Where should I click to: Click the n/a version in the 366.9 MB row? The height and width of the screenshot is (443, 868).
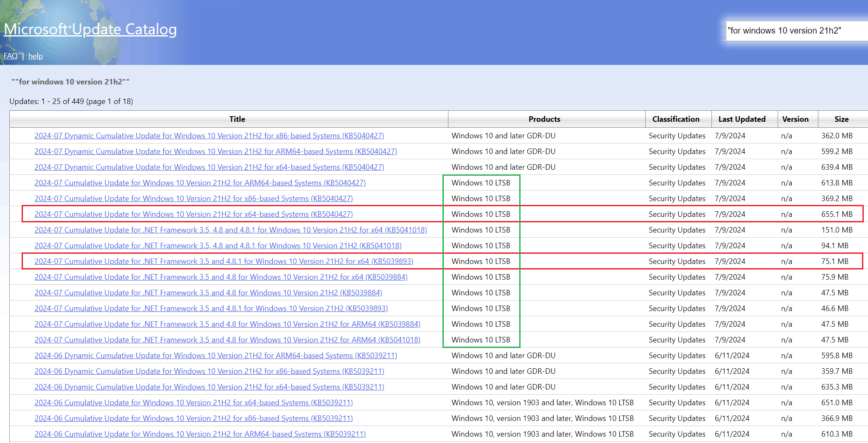(787, 418)
